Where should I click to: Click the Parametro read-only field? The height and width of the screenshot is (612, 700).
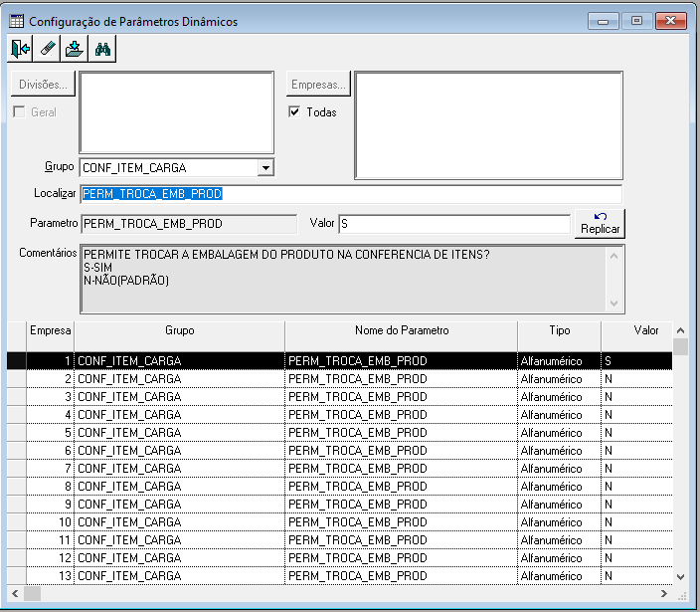click(189, 223)
